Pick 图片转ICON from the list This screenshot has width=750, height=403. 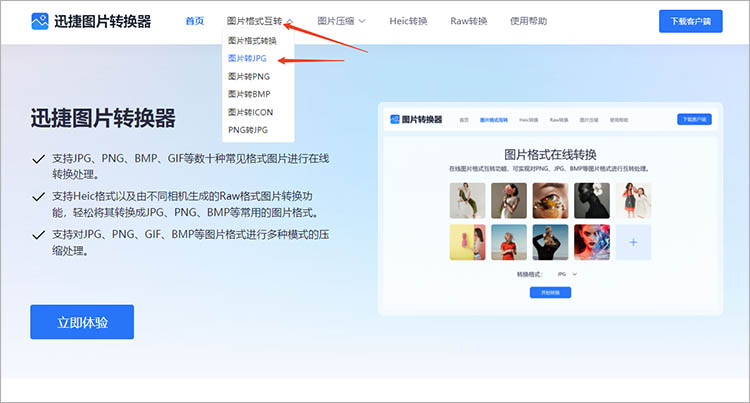click(250, 112)
